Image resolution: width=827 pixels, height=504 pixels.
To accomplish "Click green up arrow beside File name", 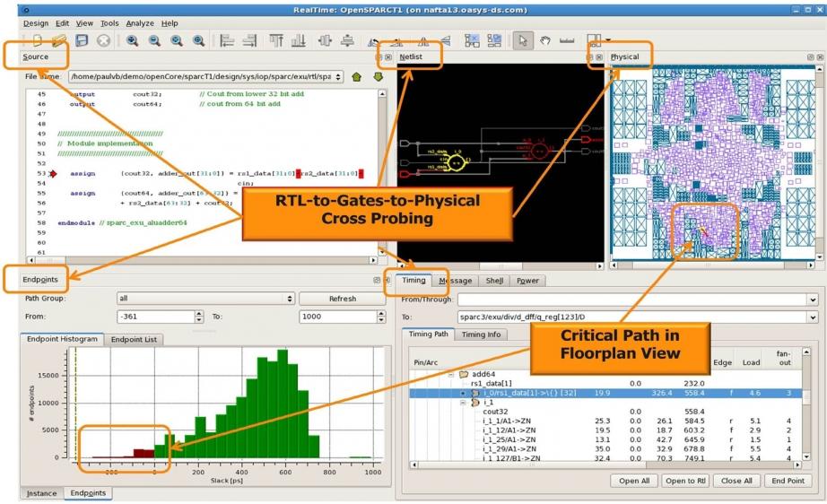I will (356, 77).
